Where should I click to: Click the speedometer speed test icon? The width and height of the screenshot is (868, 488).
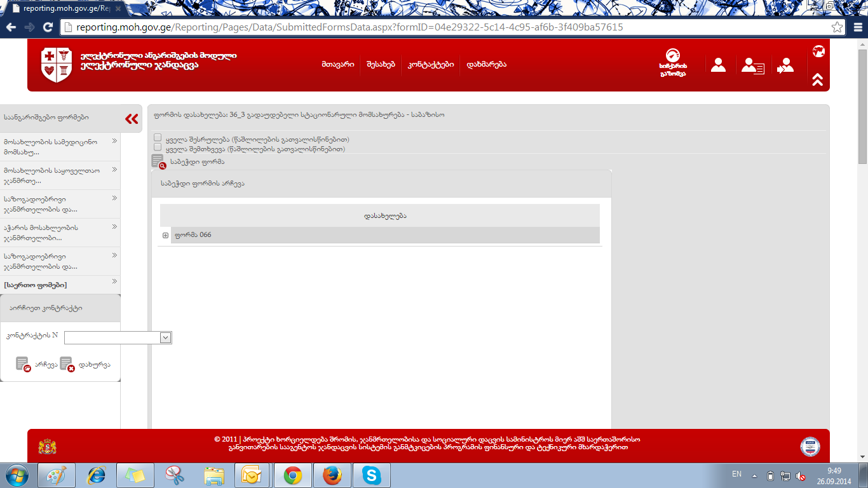point(673,57)
